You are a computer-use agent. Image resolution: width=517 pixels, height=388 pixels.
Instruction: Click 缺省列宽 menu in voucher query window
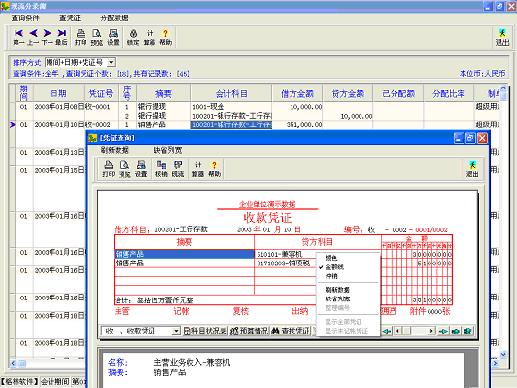pos(168,150)
